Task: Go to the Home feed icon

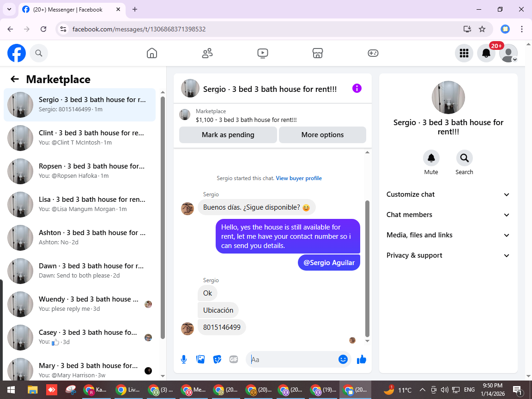Action: coord(151,53)
